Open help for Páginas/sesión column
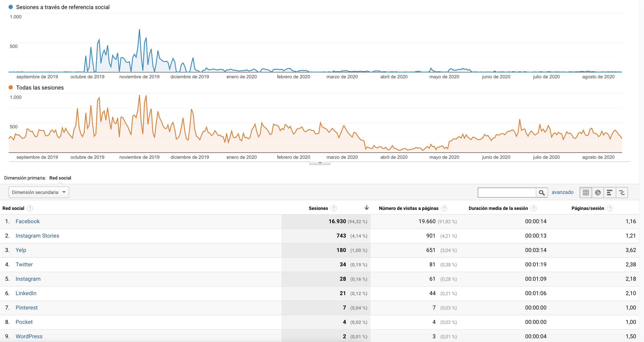644x342 pixels. (x=610, y=208)
